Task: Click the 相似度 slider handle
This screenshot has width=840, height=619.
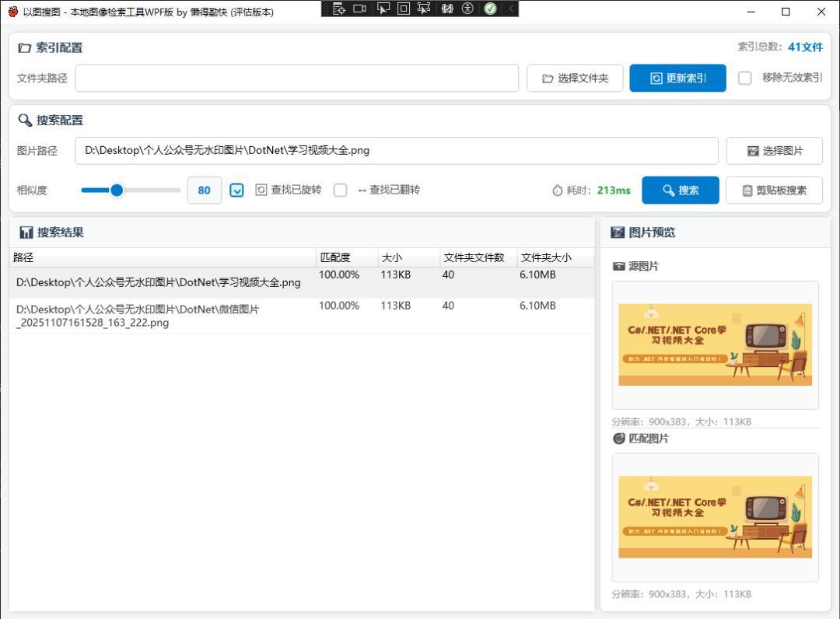Action: [x=117, y=190]
